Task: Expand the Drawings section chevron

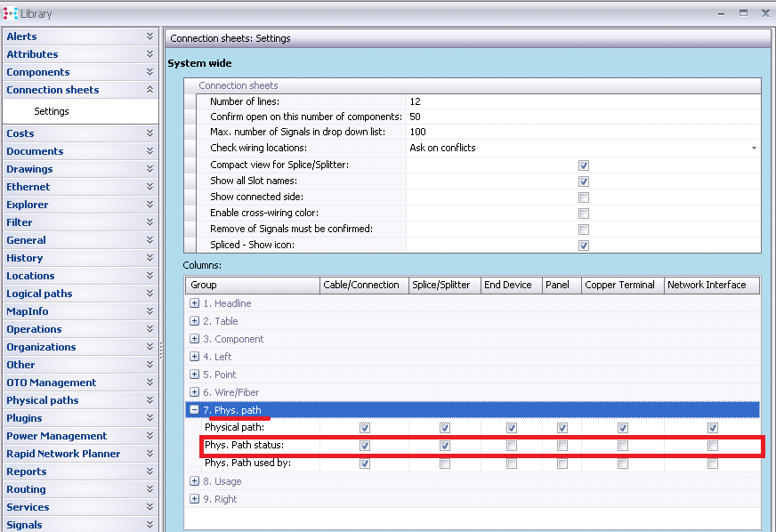Action: click(150, 169)
